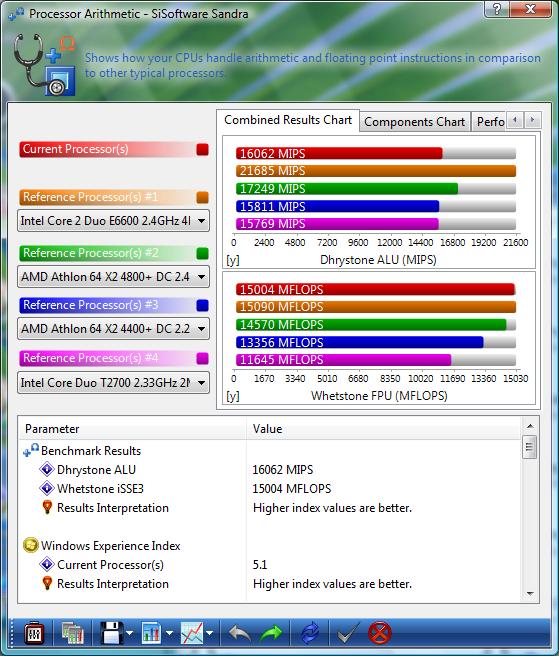Click the green 17249 MIPS chart bar
559x656 pixels.
(347, 188)
